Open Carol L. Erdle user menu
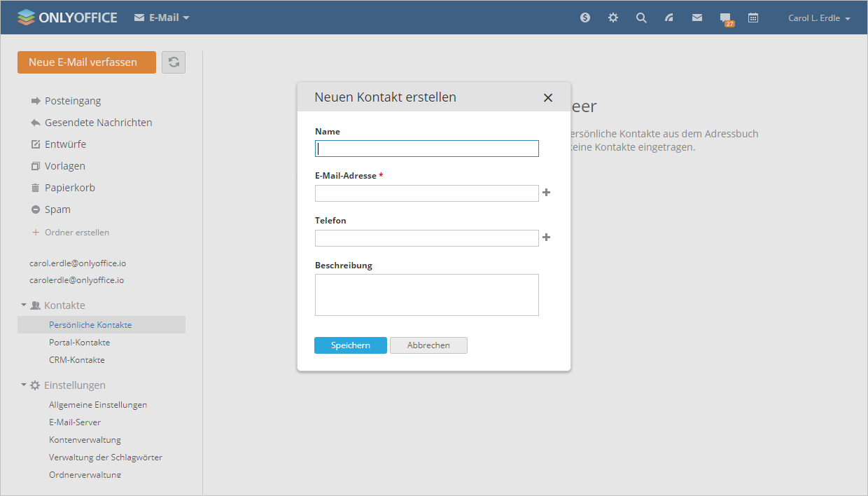 (x=819, y=18)
